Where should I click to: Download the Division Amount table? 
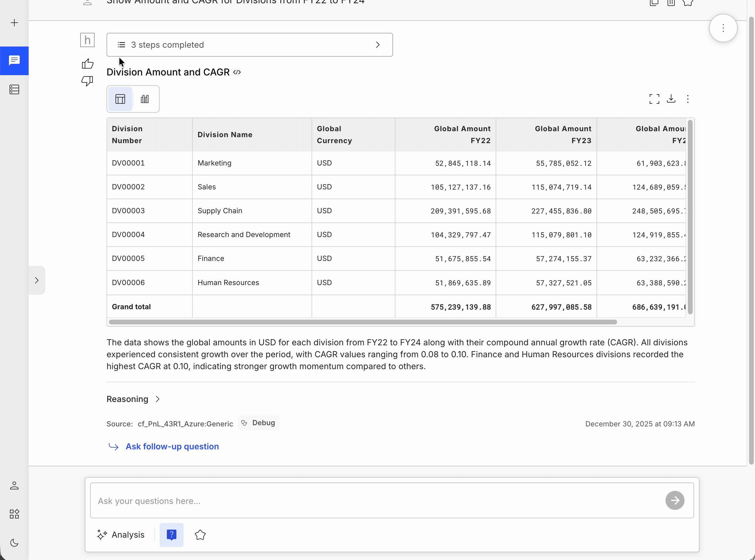click(x=671, y=99)
